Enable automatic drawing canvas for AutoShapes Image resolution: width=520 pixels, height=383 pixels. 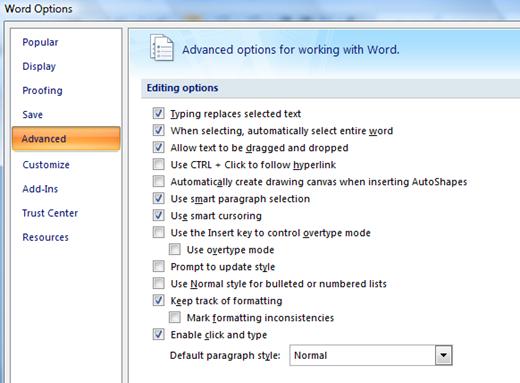coord(158,181)
